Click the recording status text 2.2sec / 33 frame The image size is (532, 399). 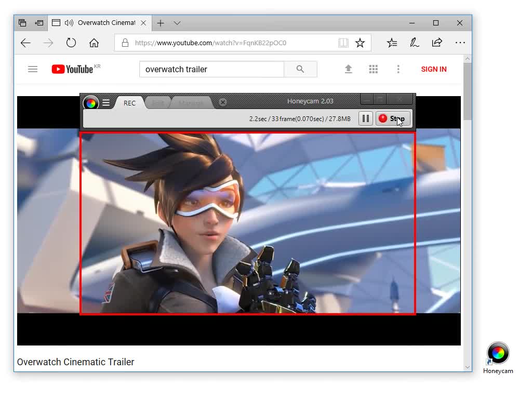click(x=300, y=119)
